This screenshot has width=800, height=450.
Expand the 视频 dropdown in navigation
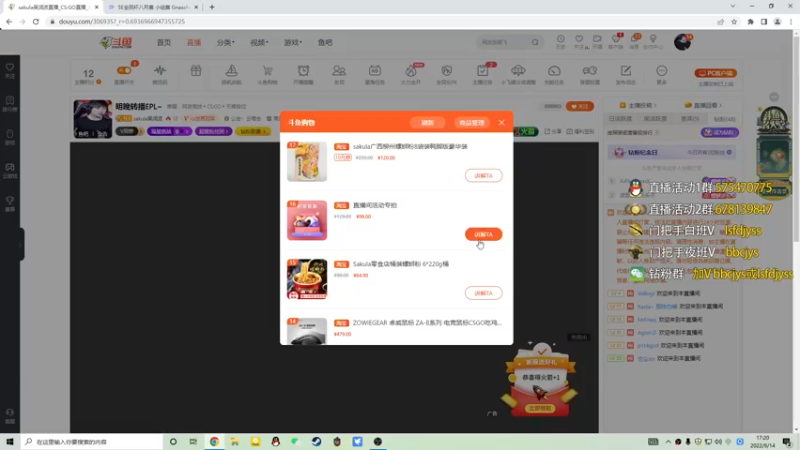[x=259, y=42]
